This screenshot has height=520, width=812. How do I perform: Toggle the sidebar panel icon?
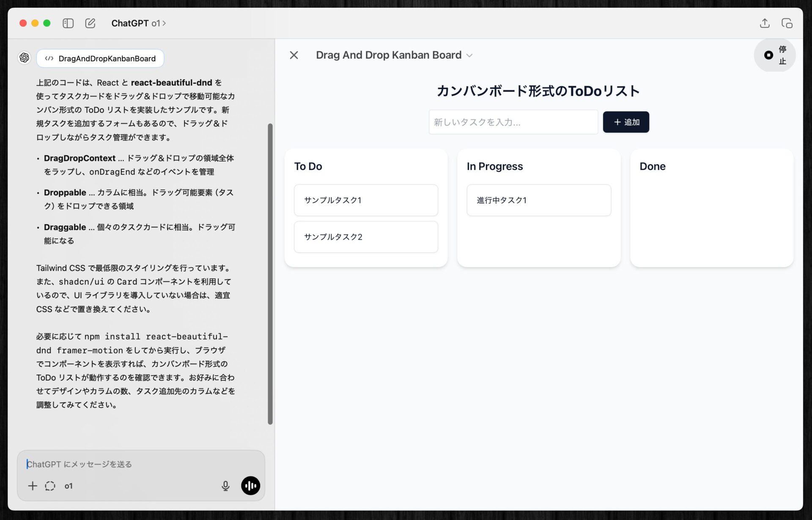point(68,23)
